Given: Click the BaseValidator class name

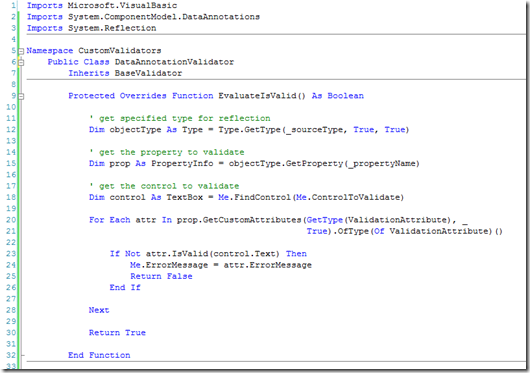Looking at the screenshot, I should (x=148, y=73).
